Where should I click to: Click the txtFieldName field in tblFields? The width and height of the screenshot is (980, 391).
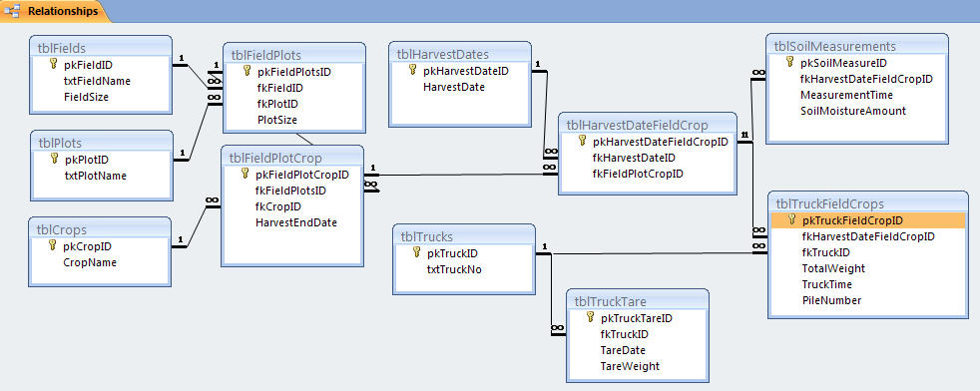tap(97, 81)
